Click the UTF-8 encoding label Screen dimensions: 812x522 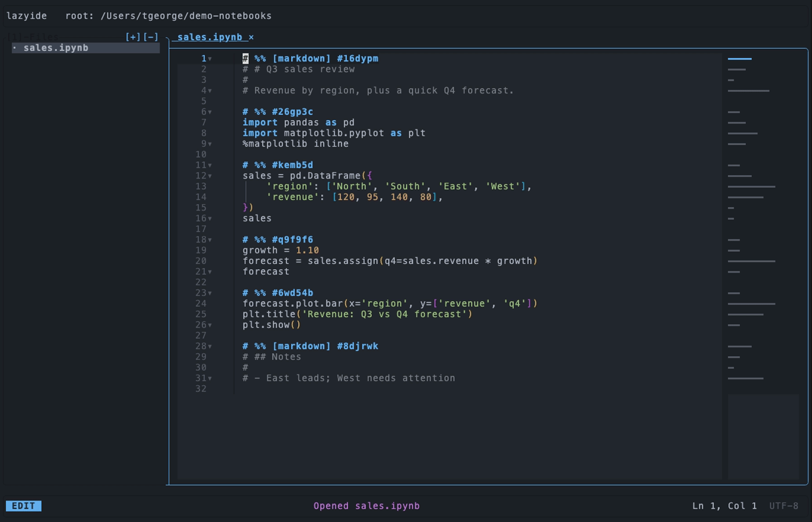(x=784, y=506)
